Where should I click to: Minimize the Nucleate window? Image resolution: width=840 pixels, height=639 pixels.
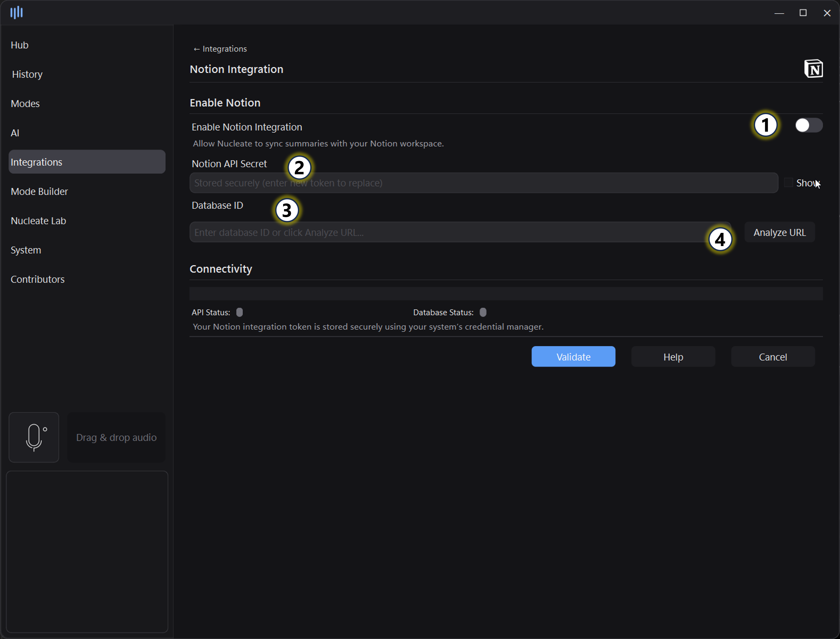[779, 13]
